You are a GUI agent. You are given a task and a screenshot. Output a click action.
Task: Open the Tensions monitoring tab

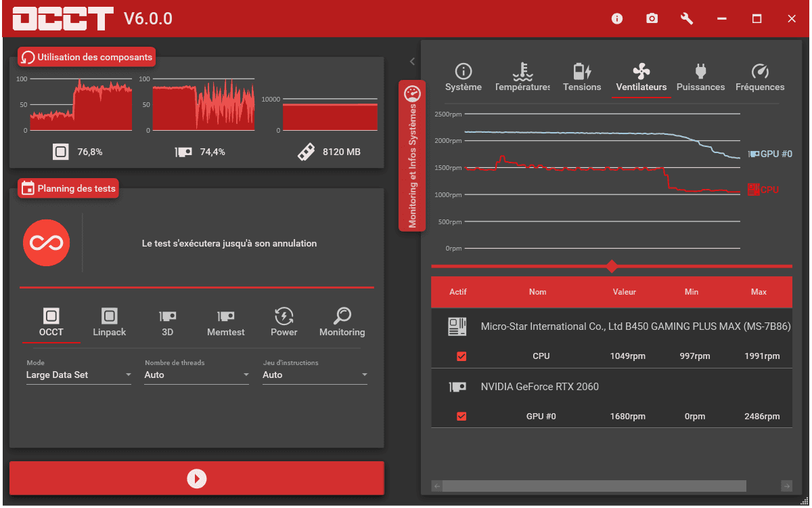click(x=582, y=78)
